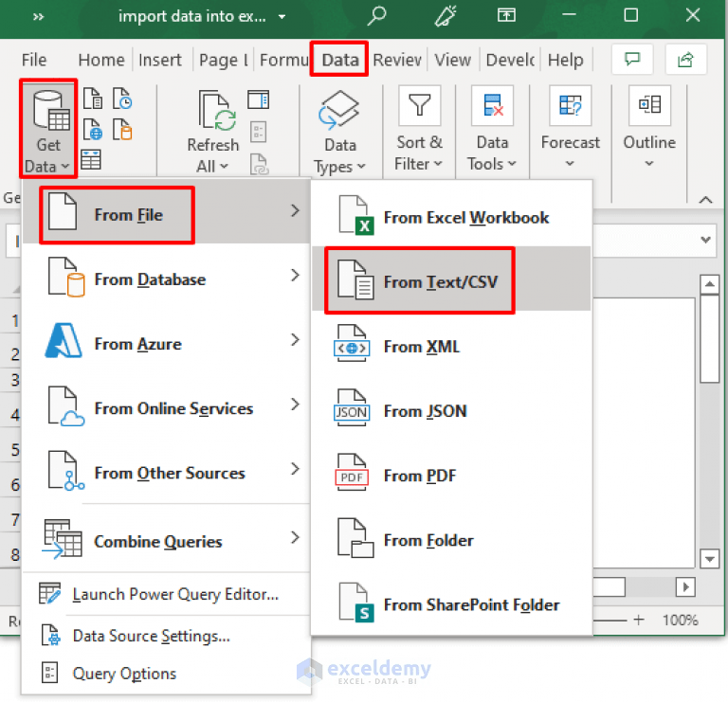Open Query Options

166,674
